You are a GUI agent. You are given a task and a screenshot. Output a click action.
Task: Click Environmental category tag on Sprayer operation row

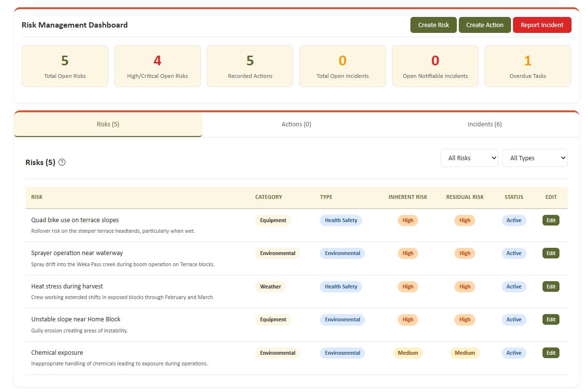click(277, 253)
